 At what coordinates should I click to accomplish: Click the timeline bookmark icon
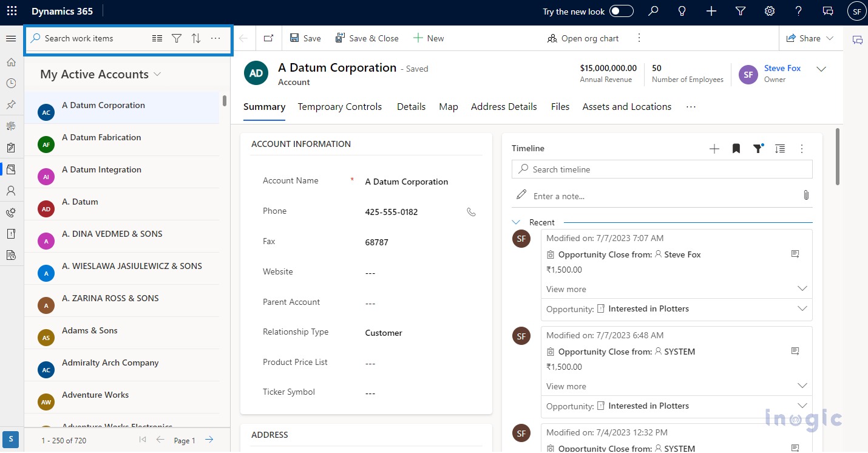(x=736, y=148)
